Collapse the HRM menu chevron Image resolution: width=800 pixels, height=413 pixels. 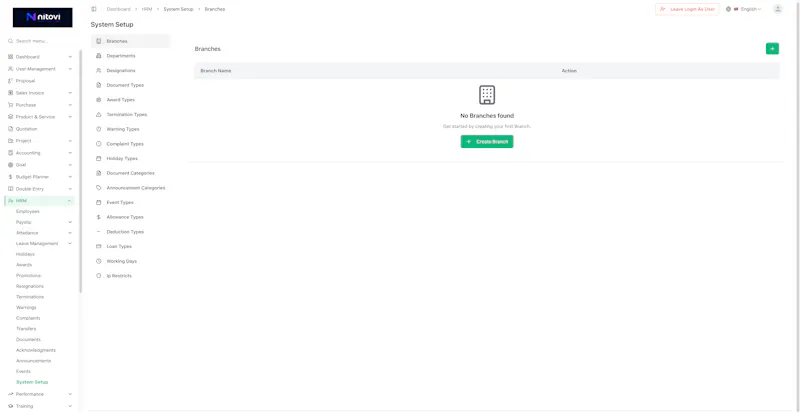point(69,201)
